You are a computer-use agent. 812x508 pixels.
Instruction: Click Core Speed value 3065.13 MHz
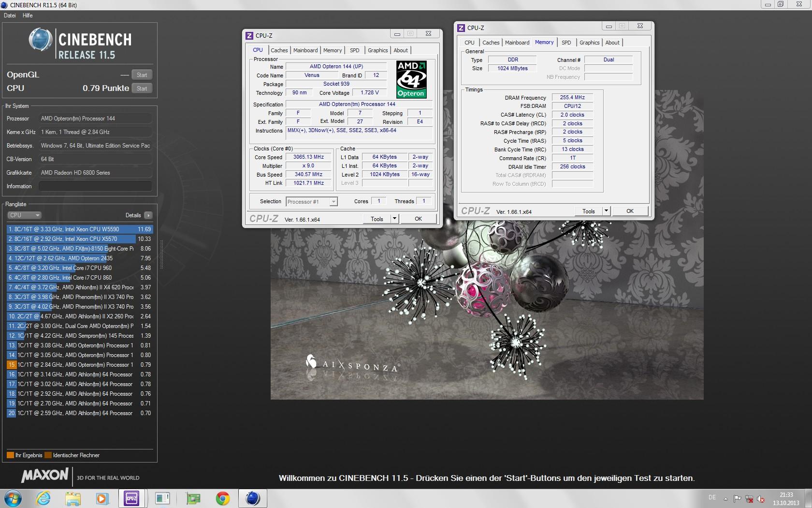pyautogui.click(x=308, y=157)
